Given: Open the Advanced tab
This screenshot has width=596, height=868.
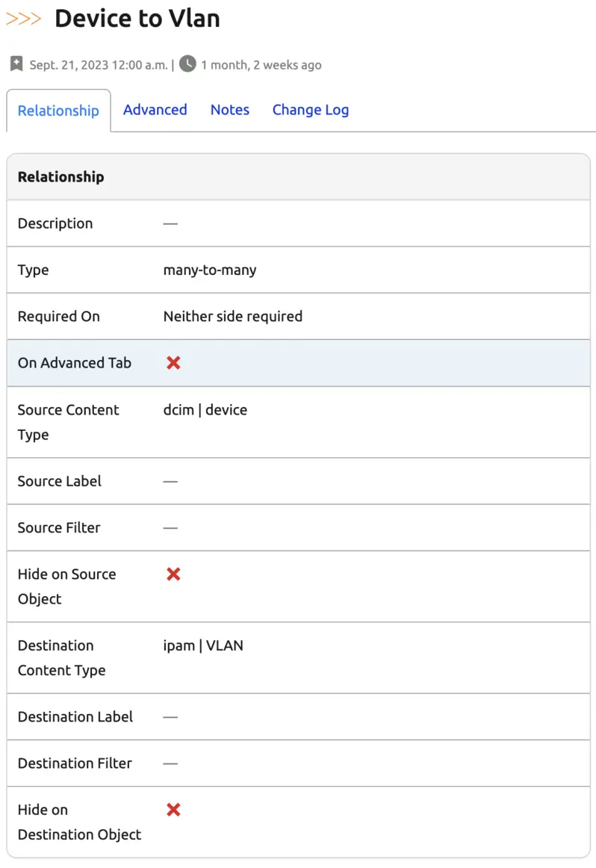Looking at the screenshot, I should tap(155, 110).
